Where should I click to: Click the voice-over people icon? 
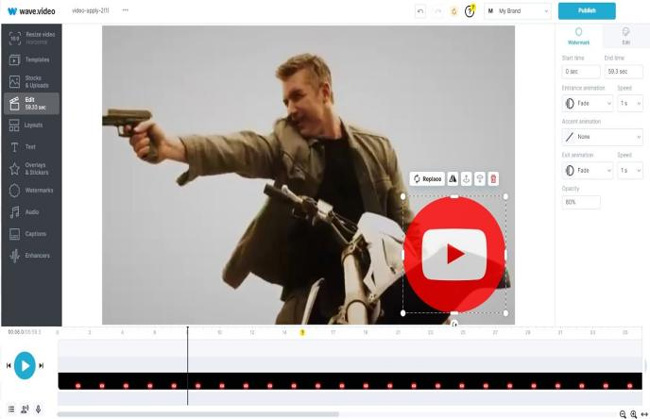click(x=25, y=409)
